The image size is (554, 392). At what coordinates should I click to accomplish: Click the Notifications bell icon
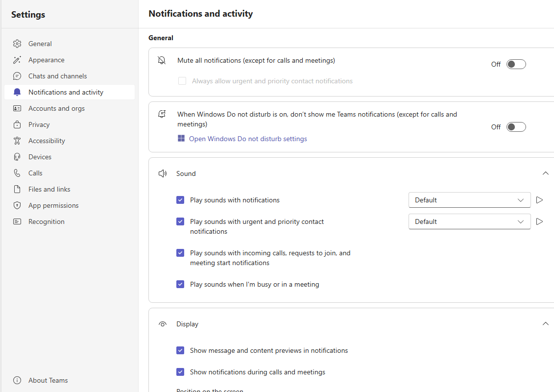tap(17, 92)
